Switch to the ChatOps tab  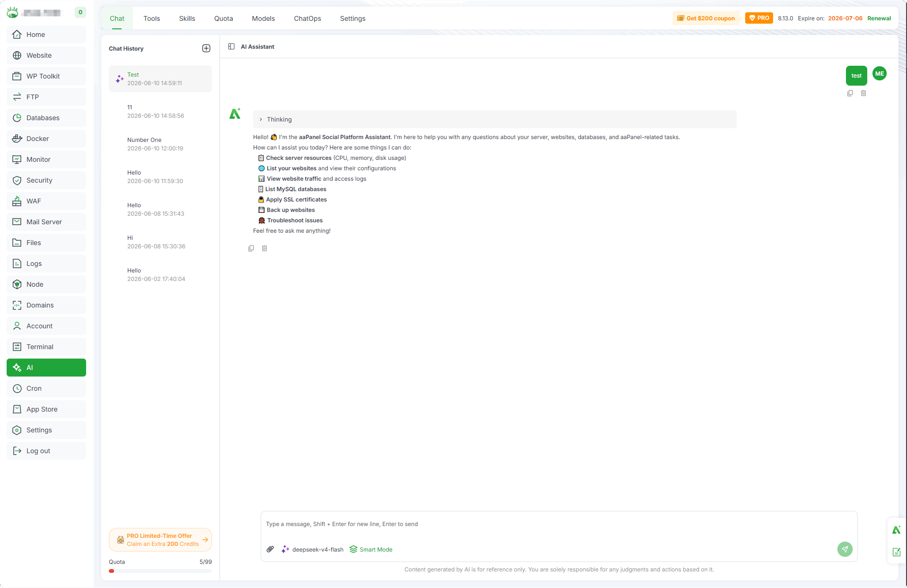click(308, 18)
